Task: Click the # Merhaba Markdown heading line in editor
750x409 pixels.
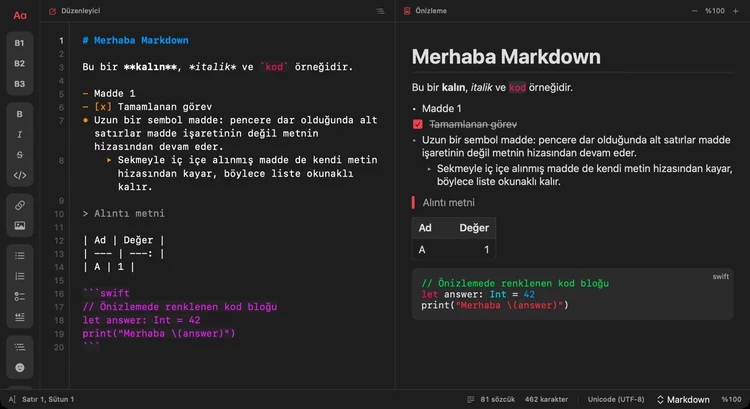Action: [135, 40]
